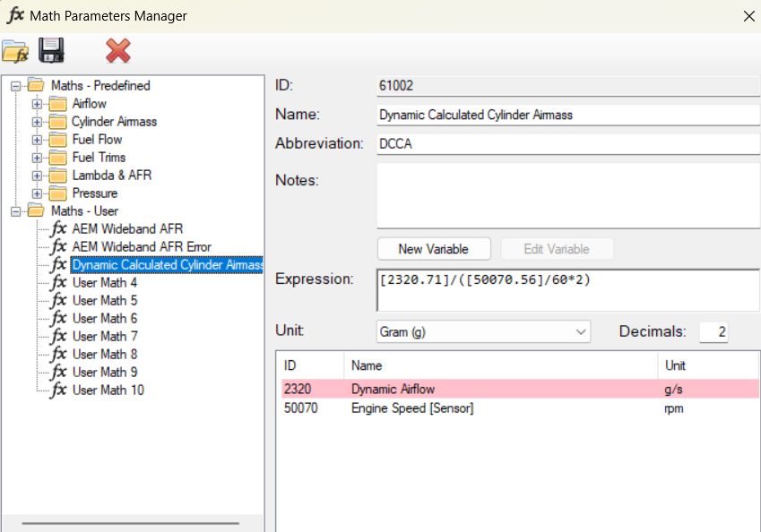
Task: Expand the Airflow folder
Action: 37,104
